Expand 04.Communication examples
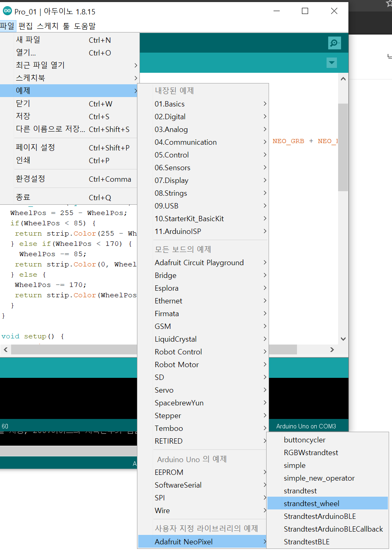 click(203, 142)
